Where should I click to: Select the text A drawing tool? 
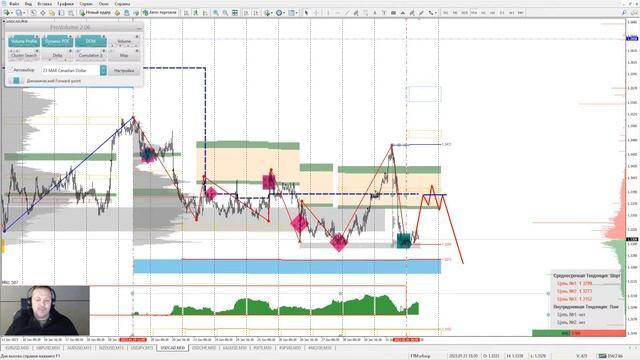(375, 13)
